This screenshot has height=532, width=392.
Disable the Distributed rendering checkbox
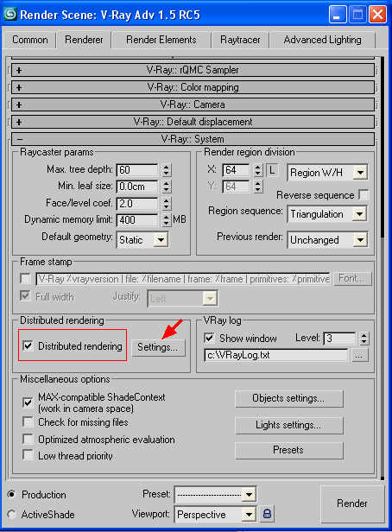(x=28, y=346)
